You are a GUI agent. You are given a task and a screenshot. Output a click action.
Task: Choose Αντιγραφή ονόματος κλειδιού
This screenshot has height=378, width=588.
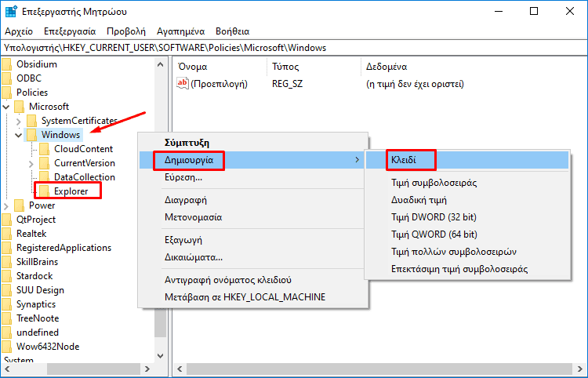click(x=253, y=280)
